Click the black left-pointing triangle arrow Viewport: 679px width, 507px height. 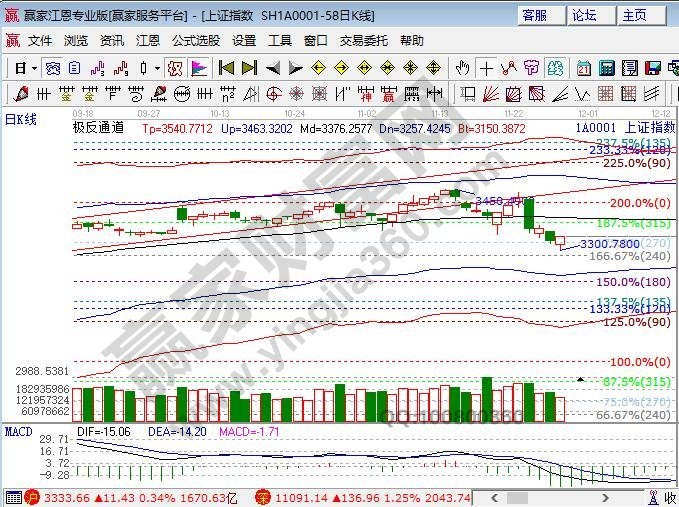pyautogui.click(x=273, y=68)
